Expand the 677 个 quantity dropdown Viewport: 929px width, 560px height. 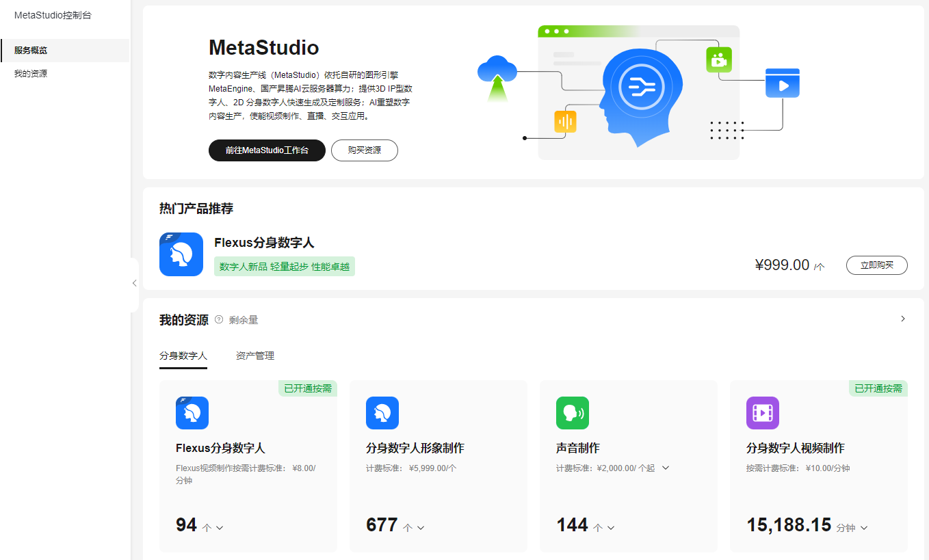tap(421, 528)
